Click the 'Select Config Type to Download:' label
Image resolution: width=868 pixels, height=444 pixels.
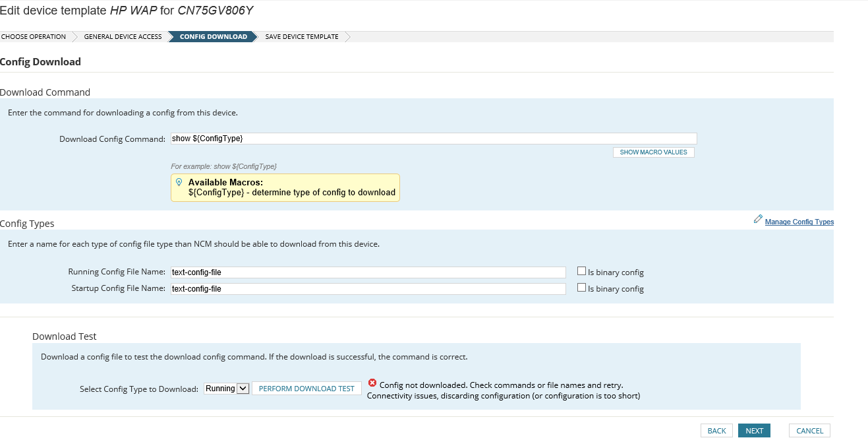(x=139, y=389)
